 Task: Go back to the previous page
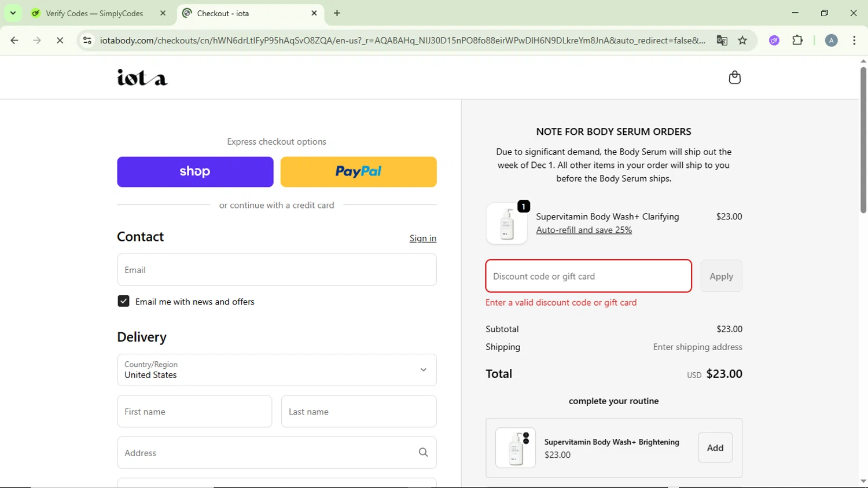point(14,41)
